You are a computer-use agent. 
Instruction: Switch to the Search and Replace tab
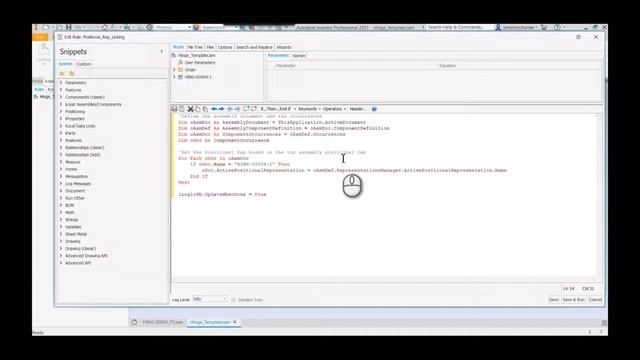pyautogui.click(x=254, y=47)
